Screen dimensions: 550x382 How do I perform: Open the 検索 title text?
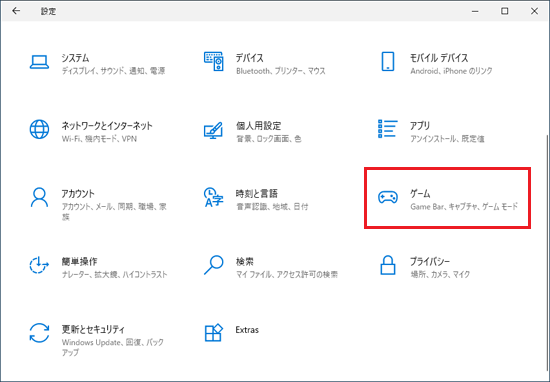(244, 261)
